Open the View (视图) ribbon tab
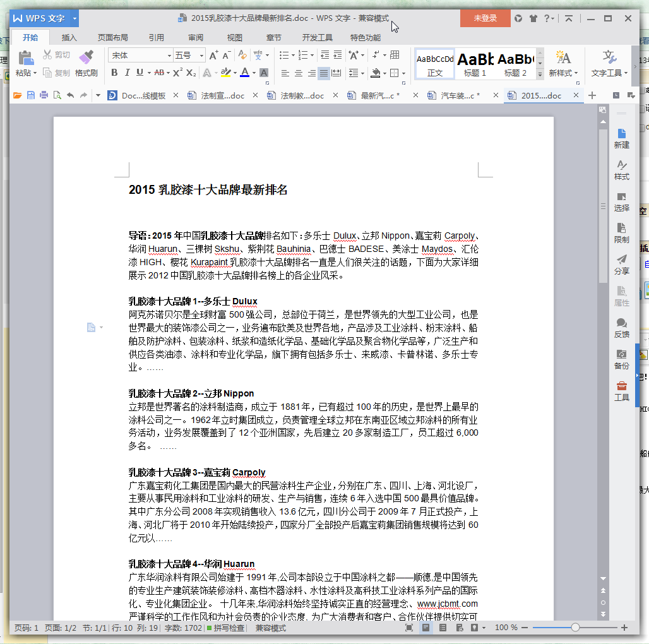The height and width of the screenshot is (644, 649). tap(235, 38)
